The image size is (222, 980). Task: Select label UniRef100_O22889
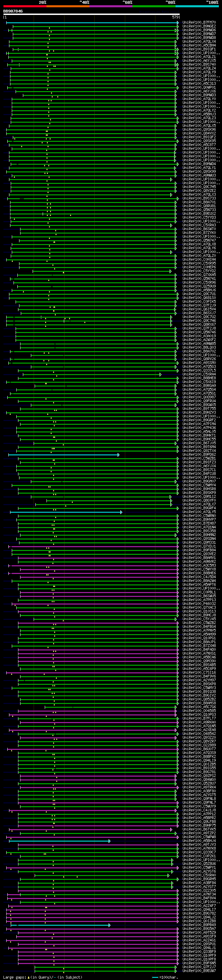pyautogui.click(x=199, y=745)
